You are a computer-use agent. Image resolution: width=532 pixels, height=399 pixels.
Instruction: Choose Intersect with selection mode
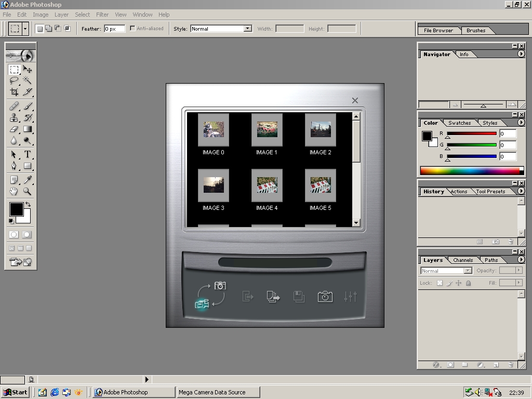[67, 29]
